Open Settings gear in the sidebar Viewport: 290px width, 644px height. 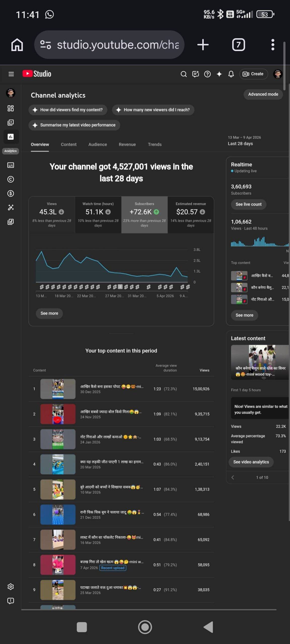11,587
